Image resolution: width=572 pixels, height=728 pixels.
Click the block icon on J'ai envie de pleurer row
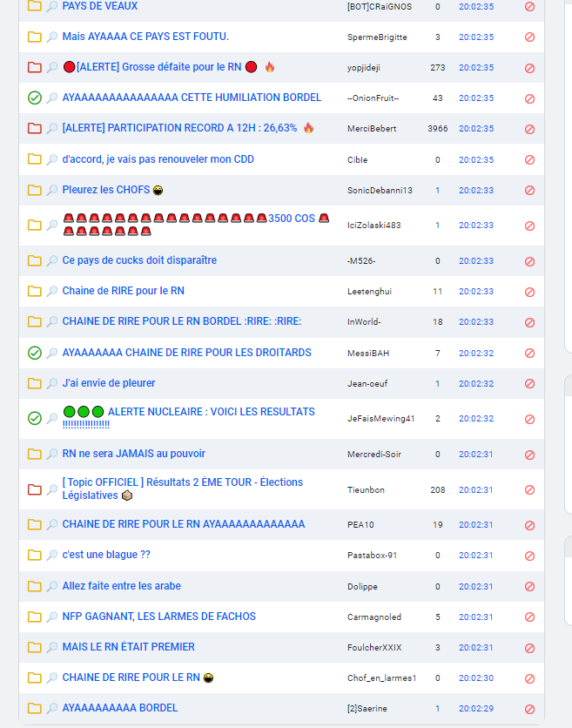tap(529, 384)
